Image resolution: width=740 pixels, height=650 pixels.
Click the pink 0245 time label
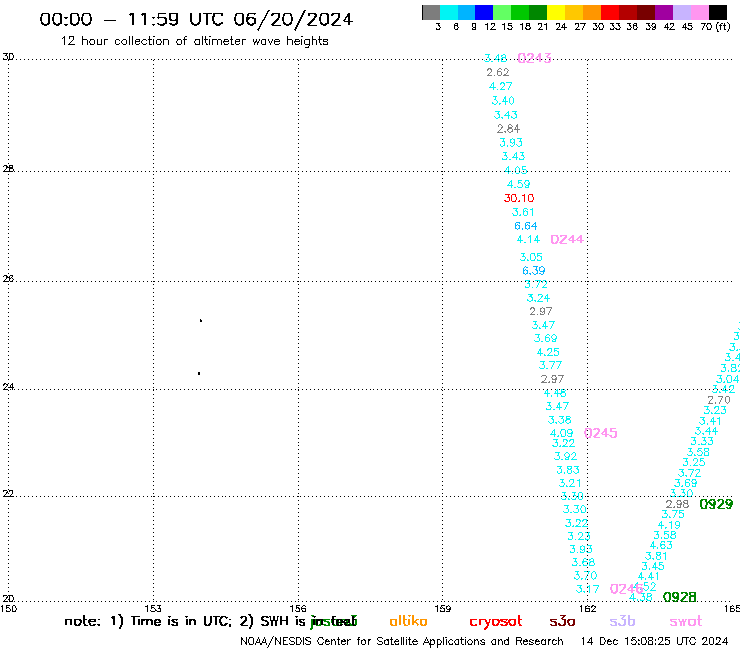pos(601,433)
